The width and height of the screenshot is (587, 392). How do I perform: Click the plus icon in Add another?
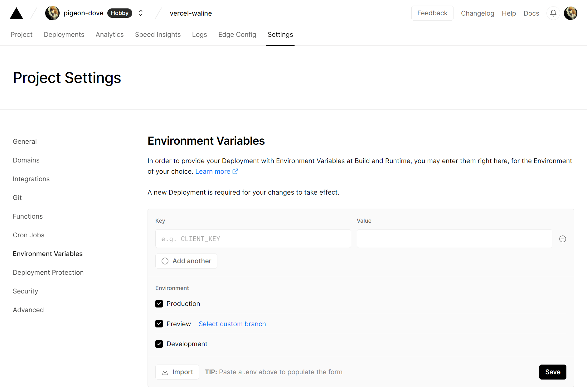click(x=165, y=261)
